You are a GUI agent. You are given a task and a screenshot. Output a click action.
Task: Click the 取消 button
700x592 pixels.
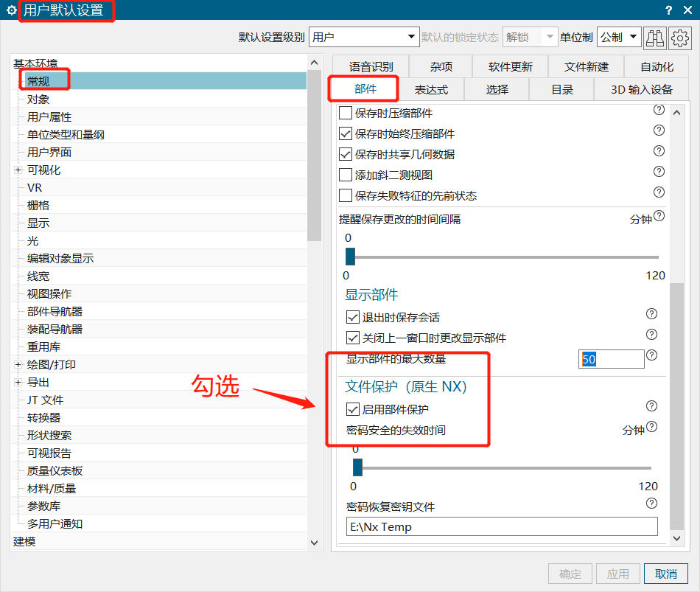(665, 573)
